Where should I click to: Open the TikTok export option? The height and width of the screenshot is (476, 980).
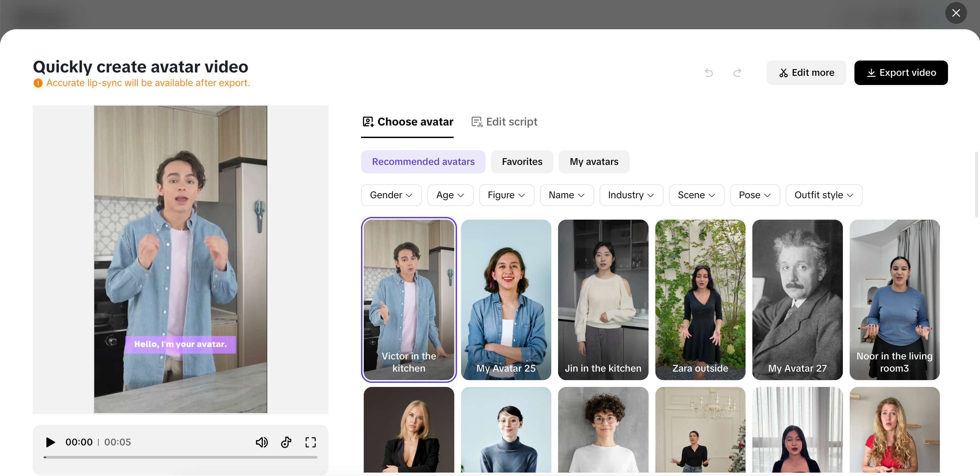[x=286, y=442]
